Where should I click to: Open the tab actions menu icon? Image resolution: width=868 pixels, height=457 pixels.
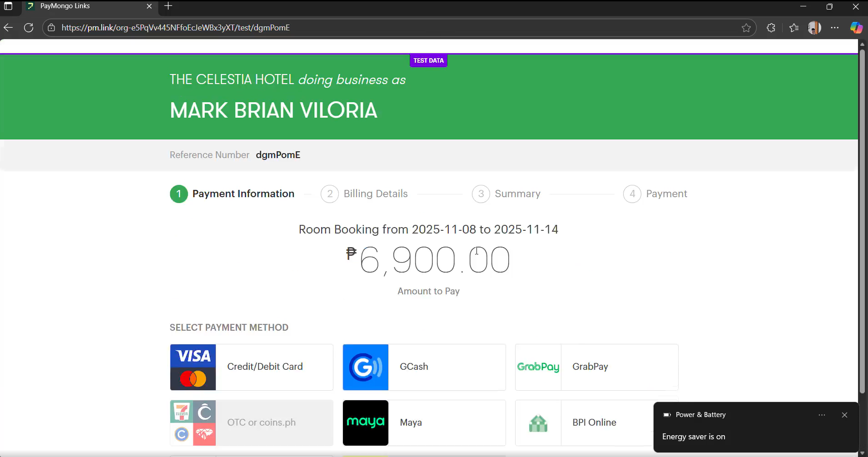point(8,6)
